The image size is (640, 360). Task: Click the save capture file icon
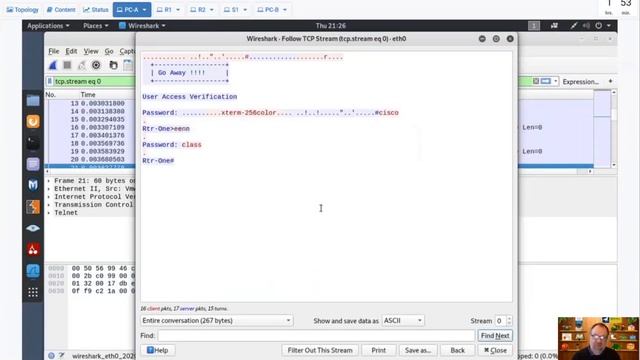coord(128,65)
